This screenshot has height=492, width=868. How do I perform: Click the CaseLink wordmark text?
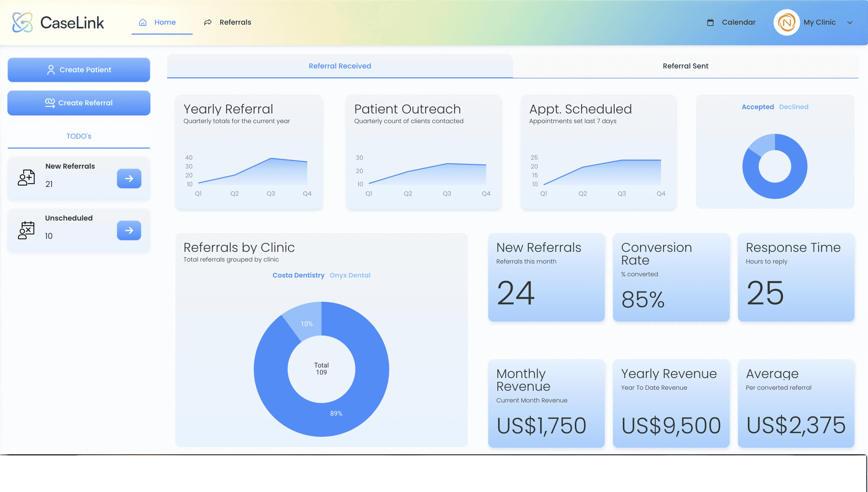(x=72, y=23)
